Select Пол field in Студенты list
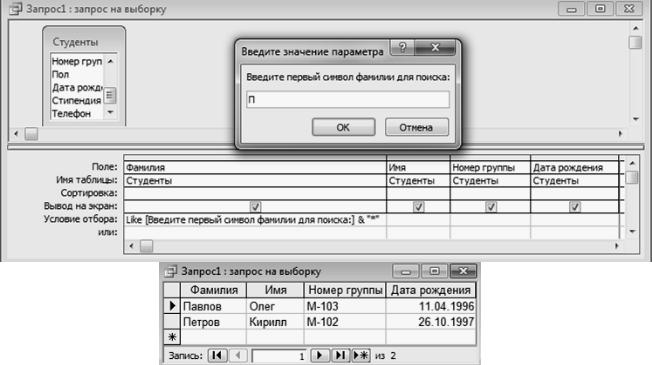Viewport: 652px width, 365px height. (x=77, y=74)
